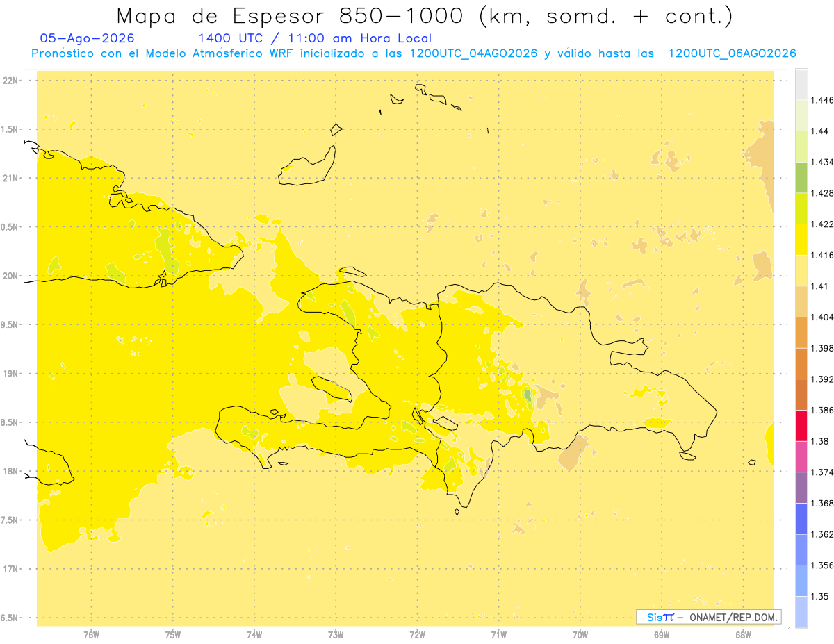Click the legend value "1.386"
This screenshot has width=834, height=644.
click(822, 410)
